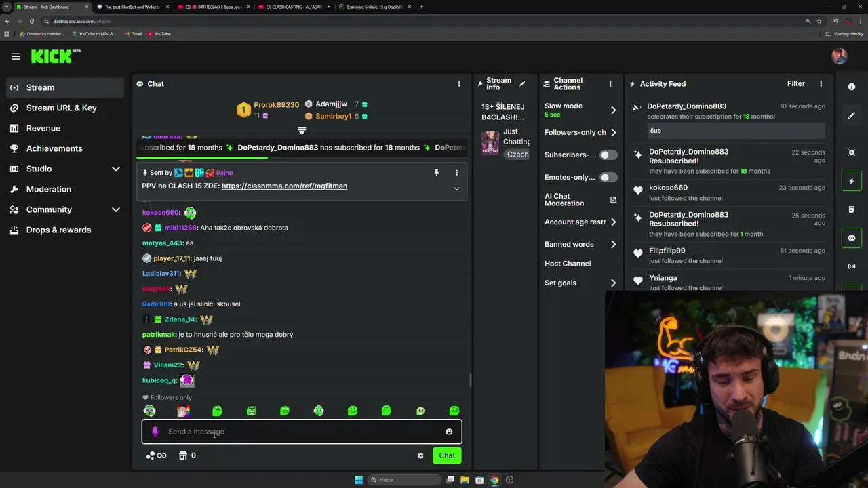The width and height of the screenshot is (868, 488).
Task: Click the broadcast signal icon in the right toolbar
Action: pyautogui.click(x=852, y=266)
